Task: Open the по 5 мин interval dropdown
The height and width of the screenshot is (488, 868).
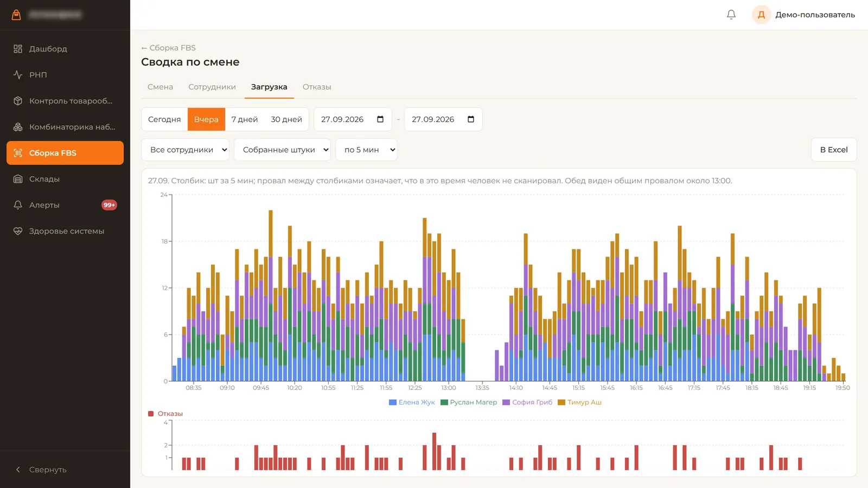Action: 366,150
